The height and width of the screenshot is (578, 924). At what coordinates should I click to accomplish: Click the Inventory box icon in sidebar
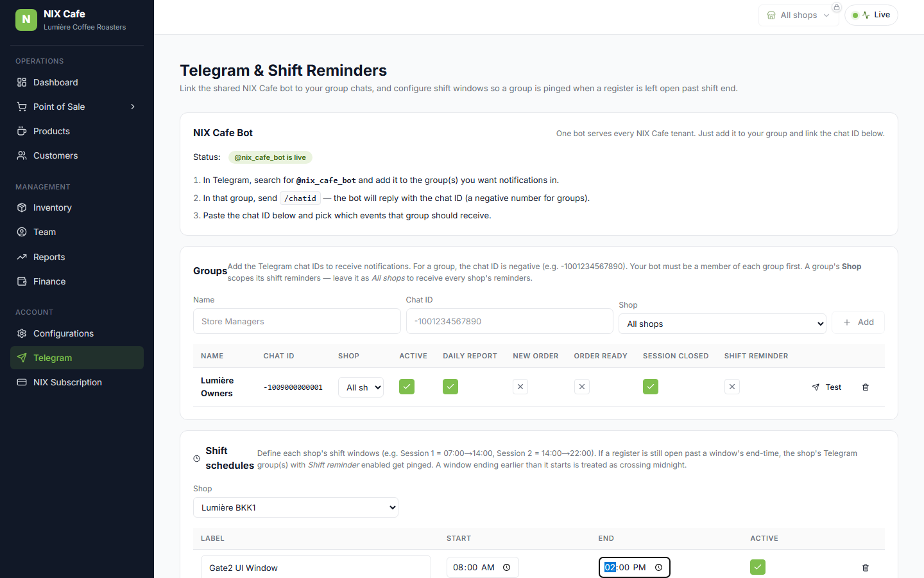[22, 207]
